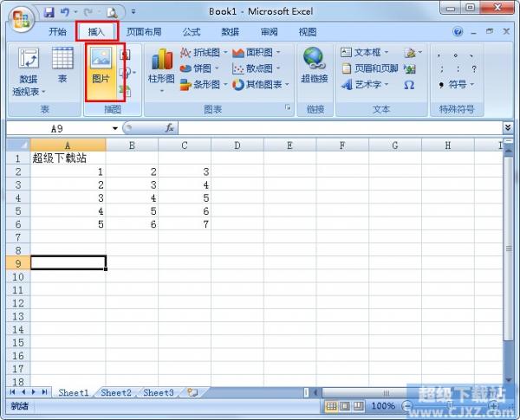
Task: Insert 艺术字 WordArt
Action: [365, 85]
